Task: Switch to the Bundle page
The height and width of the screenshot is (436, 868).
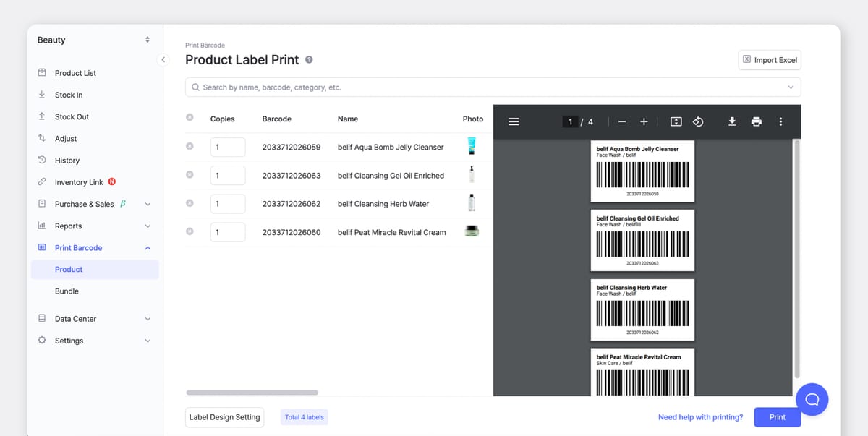Action: [68, 291]
